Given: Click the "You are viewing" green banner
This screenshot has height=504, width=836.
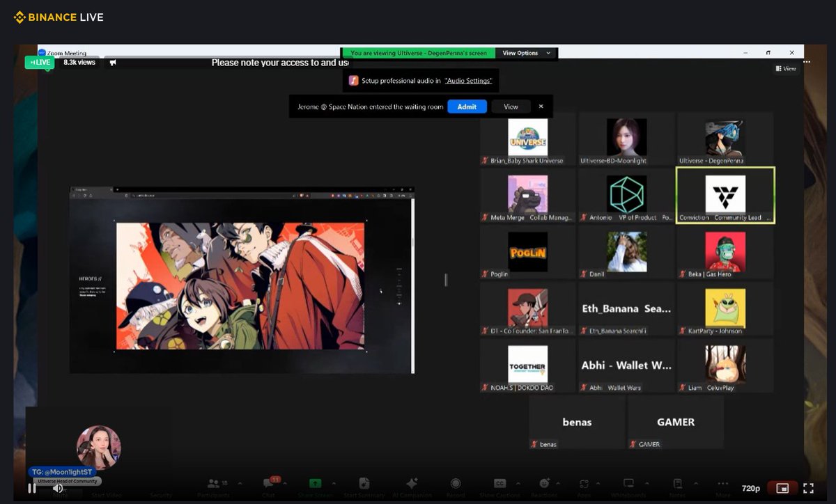Looking at the screenshot, I should [x=418, y=53].
